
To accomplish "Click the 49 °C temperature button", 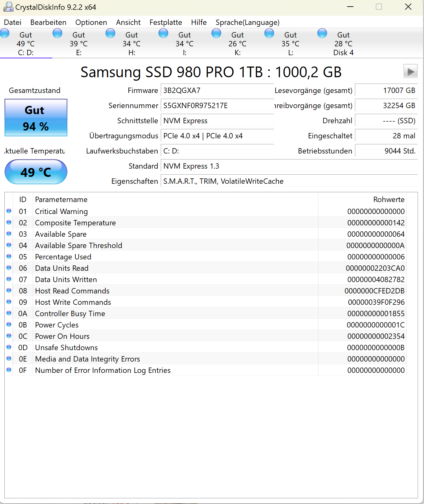I will click(x=36, y=172).
